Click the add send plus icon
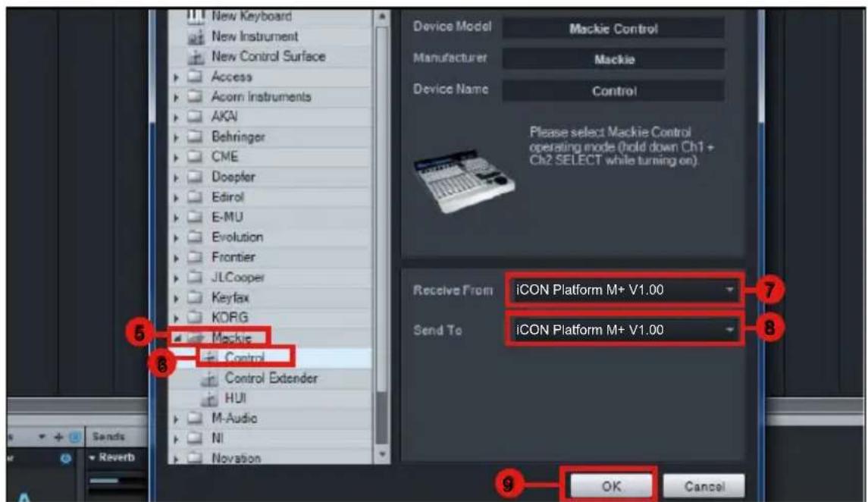868x502 pixels. tap(58, 438)
